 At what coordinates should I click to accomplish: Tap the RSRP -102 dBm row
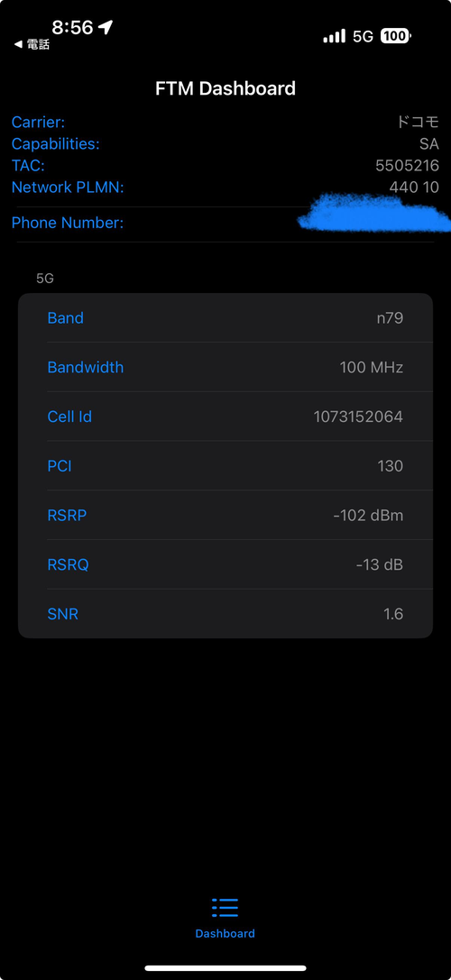coord(225,516)
